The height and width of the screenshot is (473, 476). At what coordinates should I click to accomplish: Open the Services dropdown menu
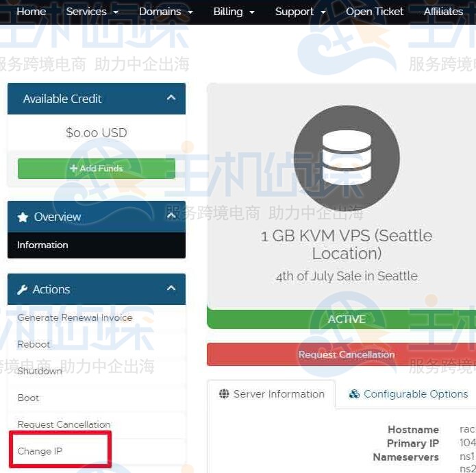[92, 12]
